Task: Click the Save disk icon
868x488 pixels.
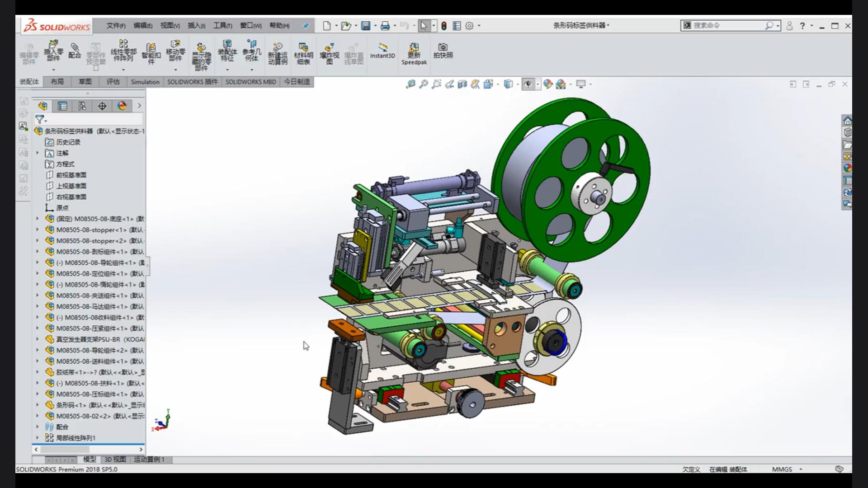Action: (x=366, y=26)
